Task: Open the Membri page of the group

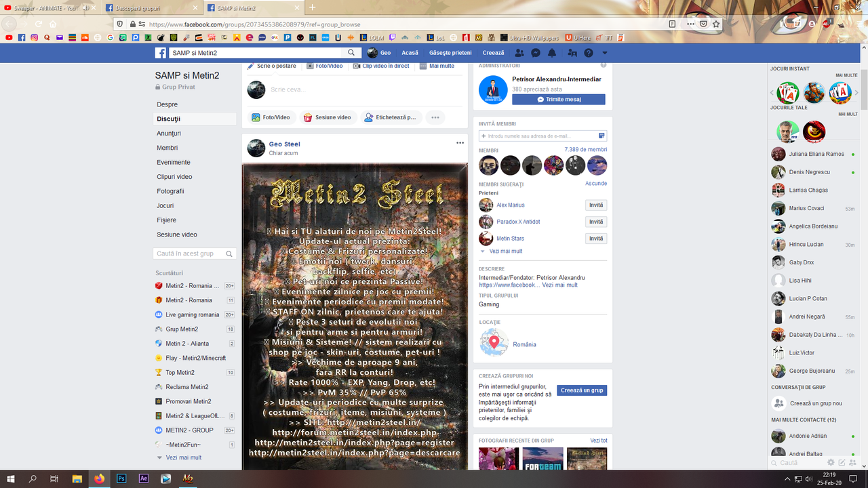Action: [167, 148]
